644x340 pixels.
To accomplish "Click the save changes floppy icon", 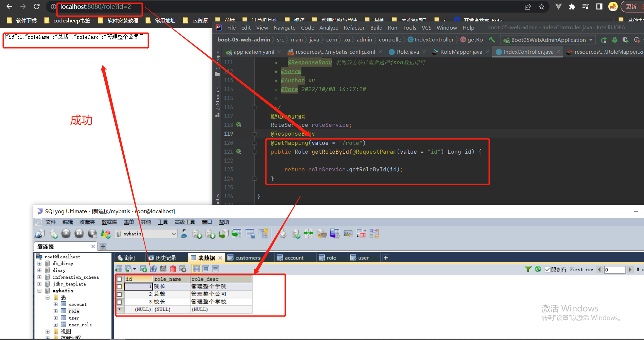I will pyautogui.click(x=163, y=269).
